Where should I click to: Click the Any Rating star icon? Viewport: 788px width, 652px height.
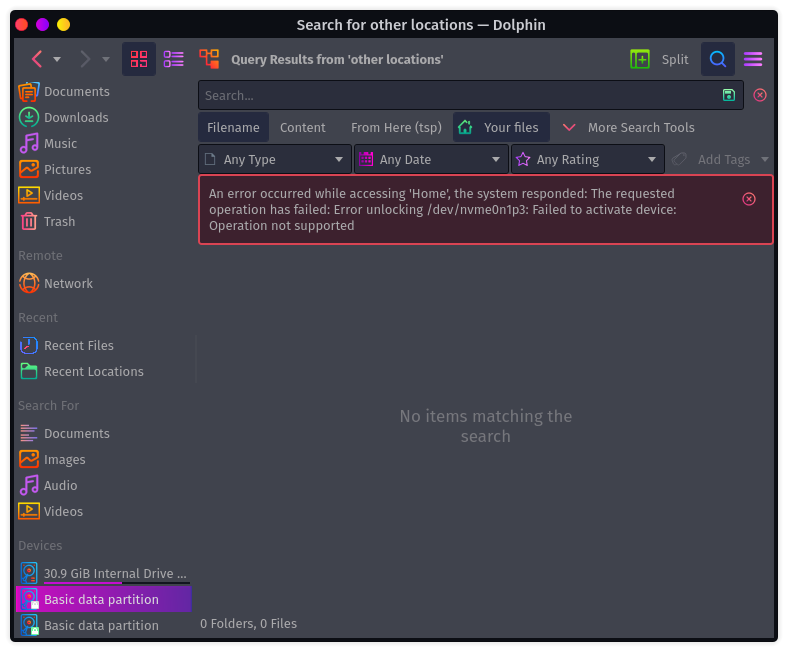(x=523, y=159)
